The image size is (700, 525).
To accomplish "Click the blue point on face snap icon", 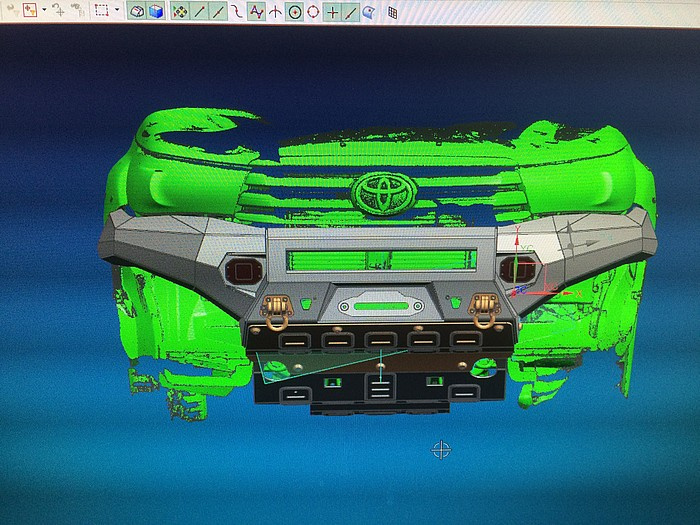I will (x=369, y=13).
